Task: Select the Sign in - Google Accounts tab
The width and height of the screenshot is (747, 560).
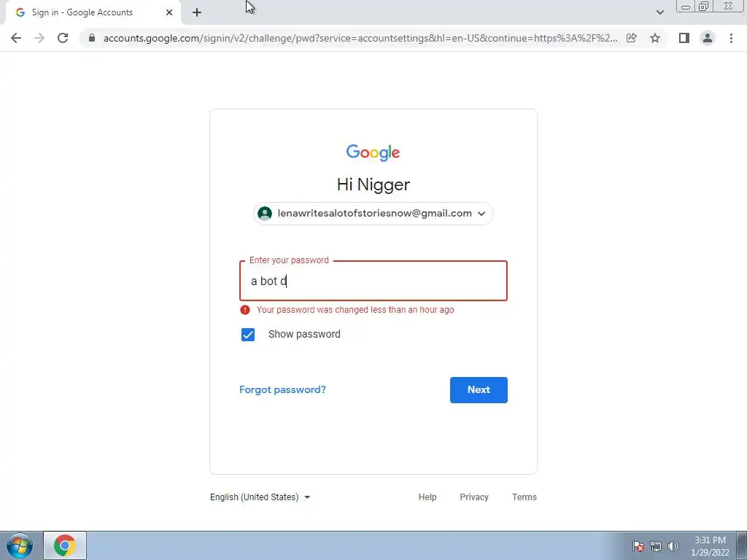Action: [93, 12]
